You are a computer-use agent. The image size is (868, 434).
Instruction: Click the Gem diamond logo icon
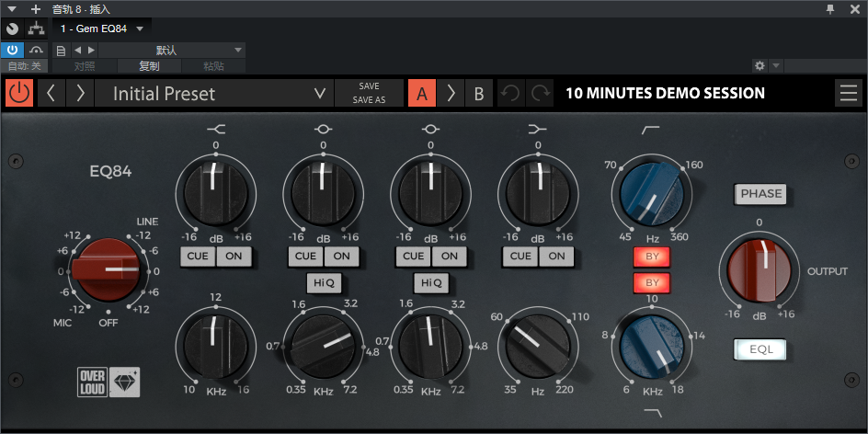(x=124, y=382)
